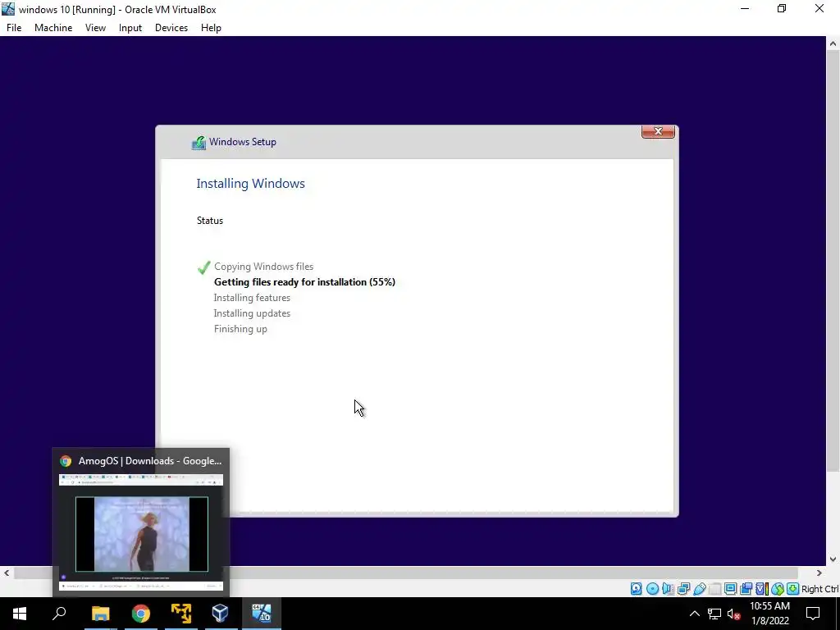Viewport: 840px width, 630px height.
Task: Open the File menu
Action: click(14, 28)
